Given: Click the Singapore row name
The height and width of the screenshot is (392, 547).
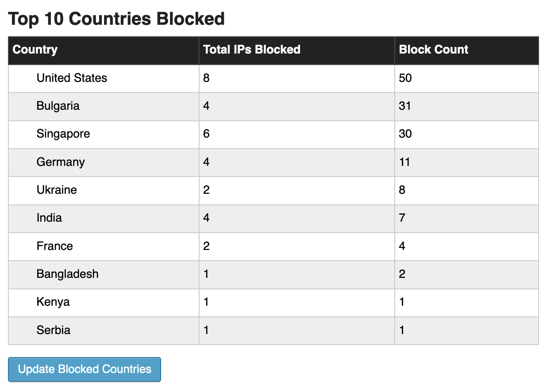Looking at the screenshot, I should 63,134.
